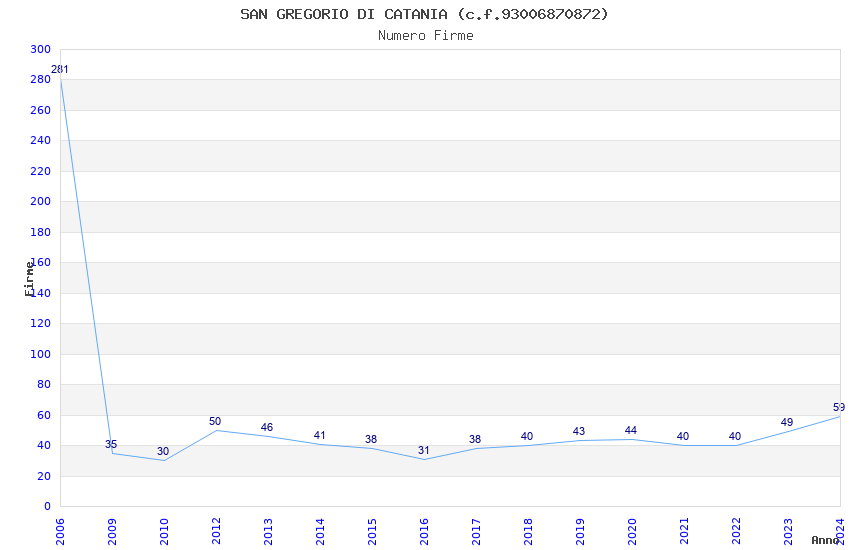Click the 2013 x-axis year label

pyautogui.click(x=268, y=532)
